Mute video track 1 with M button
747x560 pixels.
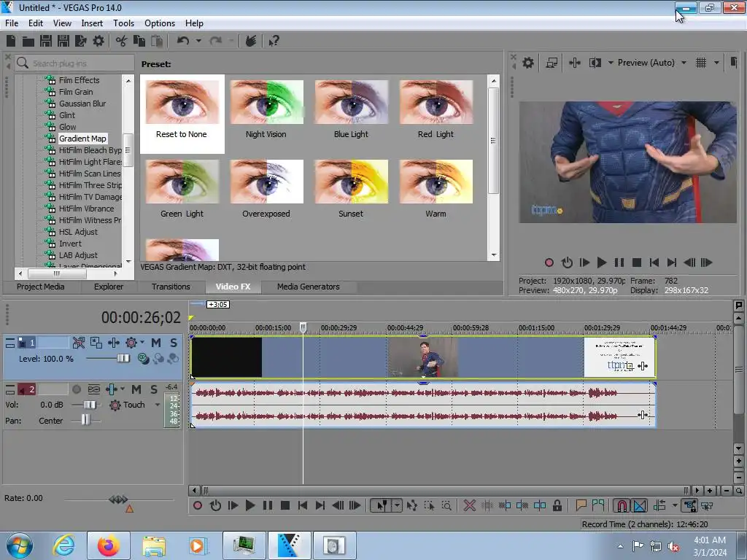point(156,343)
